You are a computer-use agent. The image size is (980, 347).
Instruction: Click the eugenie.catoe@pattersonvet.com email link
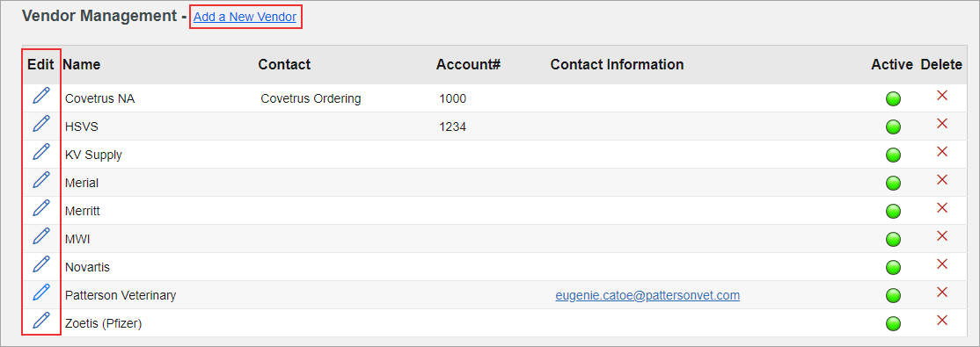pyautogui.click(x=647, y=295)
